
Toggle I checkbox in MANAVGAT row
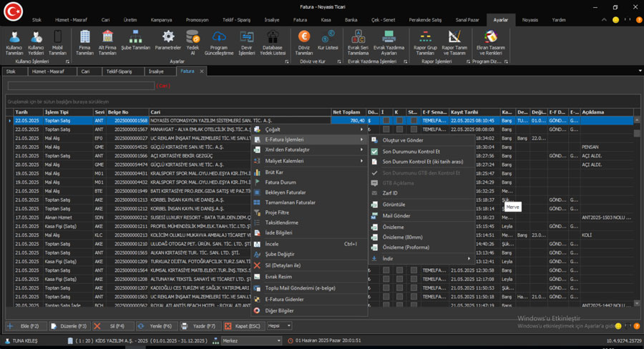[386, 129]
